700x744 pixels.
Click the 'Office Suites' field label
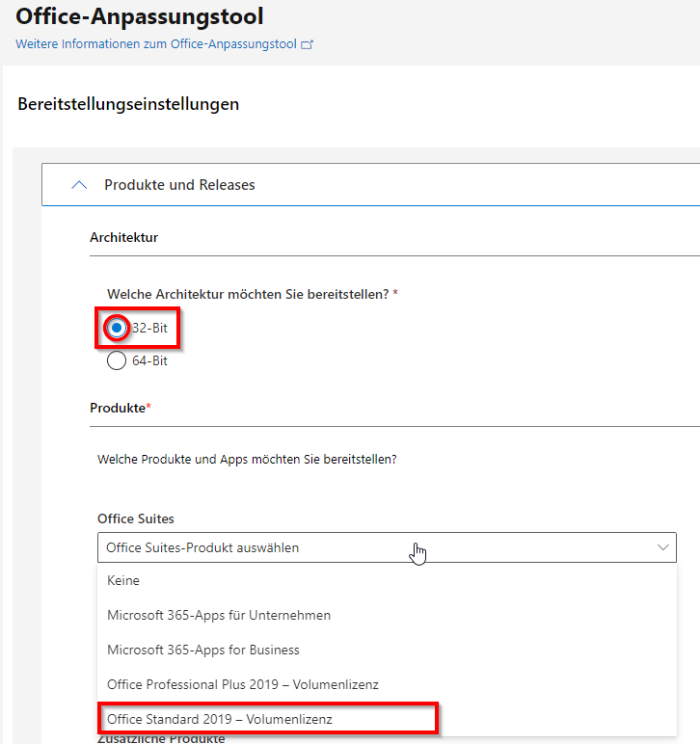coord(136,519)
